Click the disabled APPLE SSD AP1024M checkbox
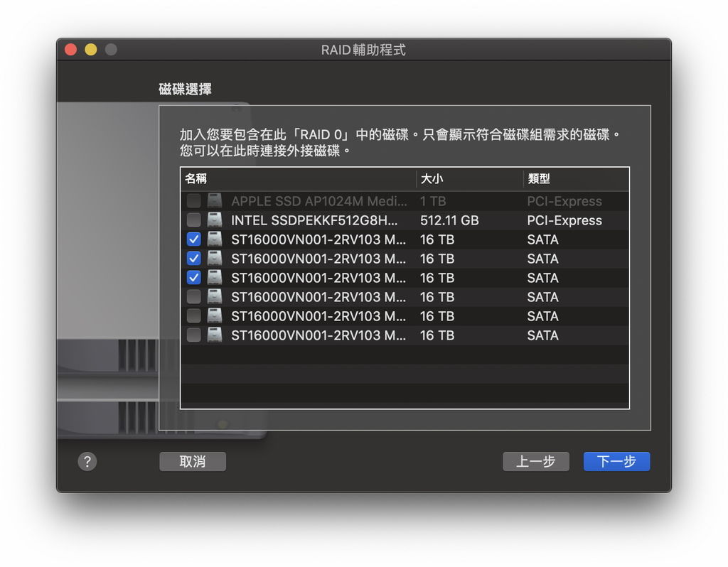The width and height of the screenshot is (728, 567). point(193,201)
